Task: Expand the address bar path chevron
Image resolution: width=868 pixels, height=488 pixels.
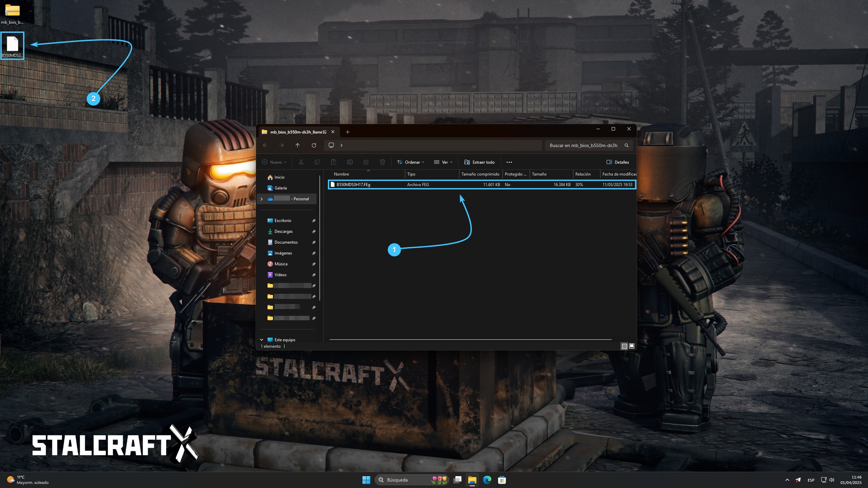Action: pos(341,145)
